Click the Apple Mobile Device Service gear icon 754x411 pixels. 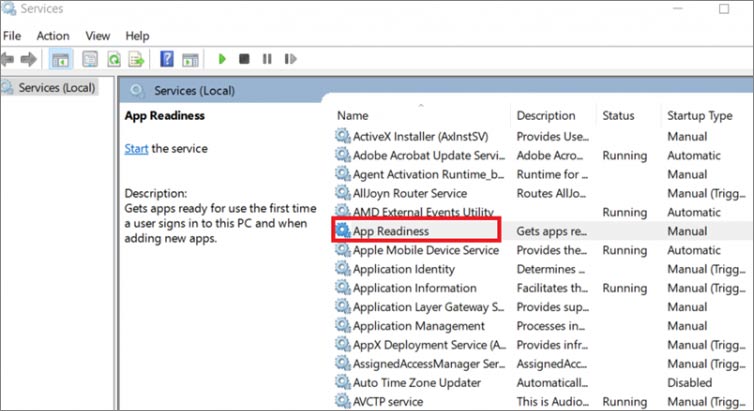click(x=342, y=249)
